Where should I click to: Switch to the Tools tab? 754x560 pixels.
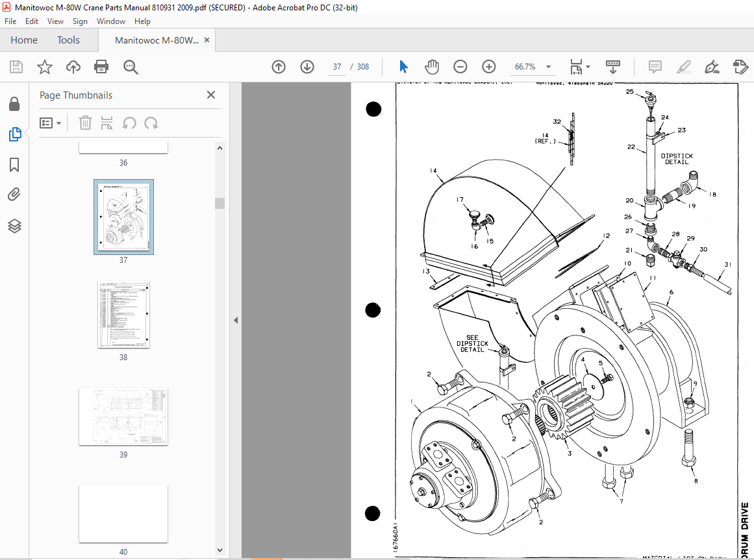pos(68,40)
